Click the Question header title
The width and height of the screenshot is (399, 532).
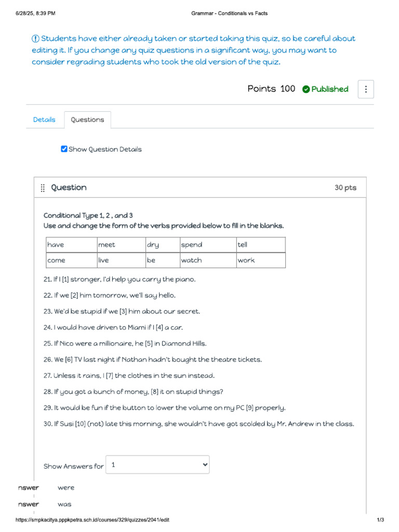[69, 188]
